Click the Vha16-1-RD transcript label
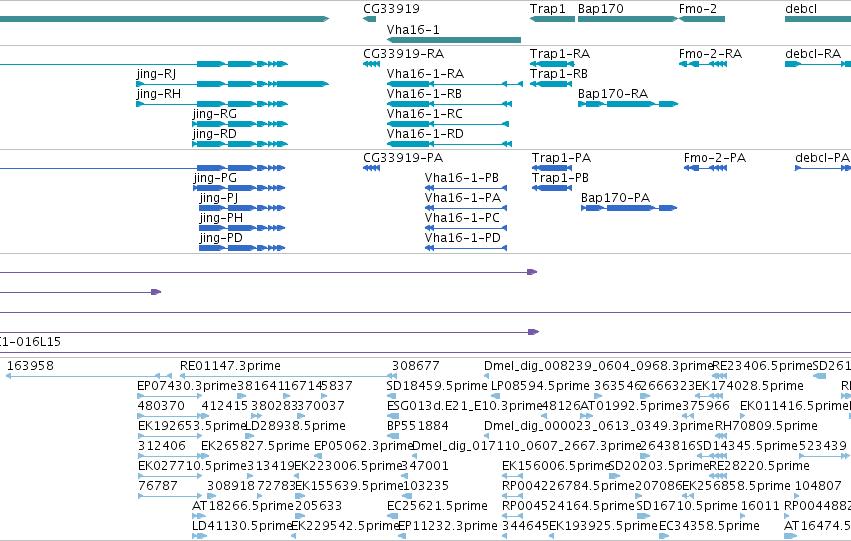Viewport: 851px width, 541px height. (426, 134)
